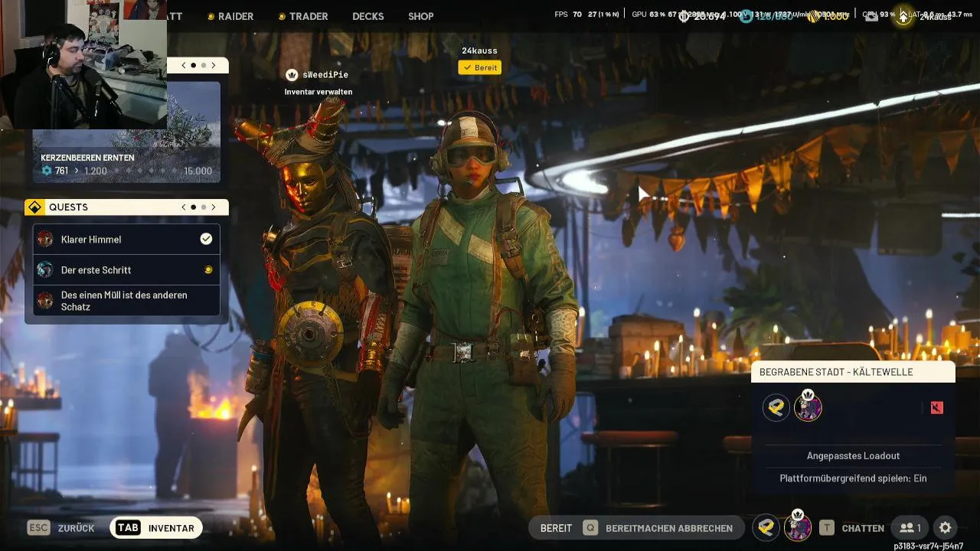Select Angepasstes Loadout
Image resolution: width=980 pixels, height=551 pixels.
pos(853,455)
